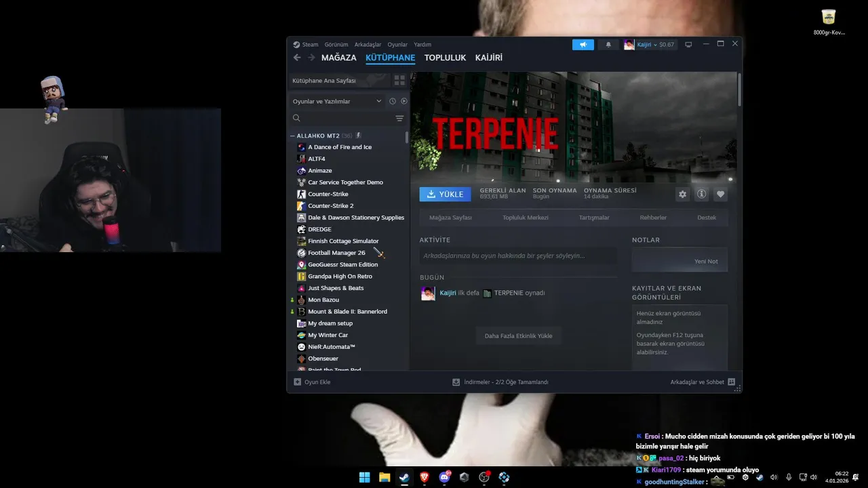
Task: Open Mağaza Sayfası link
Action: point(450,218)
